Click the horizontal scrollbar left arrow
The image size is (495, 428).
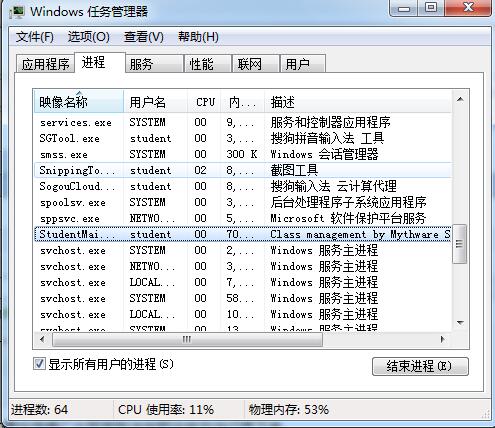pyautogui.click(x=42, y=339)
